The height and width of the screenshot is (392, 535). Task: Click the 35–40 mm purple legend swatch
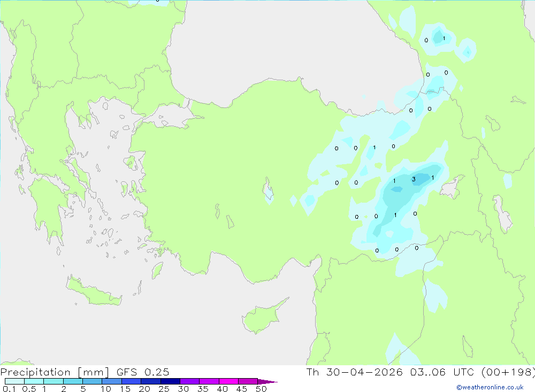tap(209, 381)
